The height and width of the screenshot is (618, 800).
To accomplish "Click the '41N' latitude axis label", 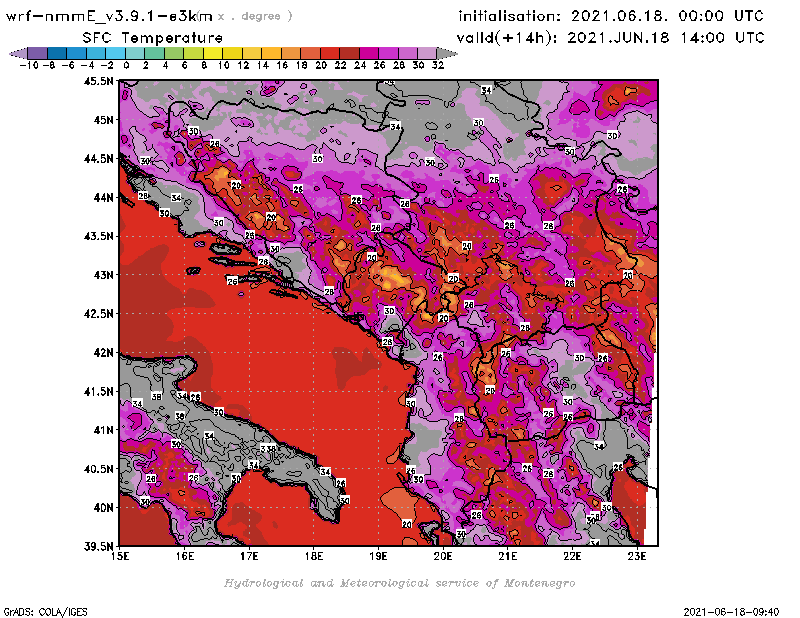I will tap(103, 430).
